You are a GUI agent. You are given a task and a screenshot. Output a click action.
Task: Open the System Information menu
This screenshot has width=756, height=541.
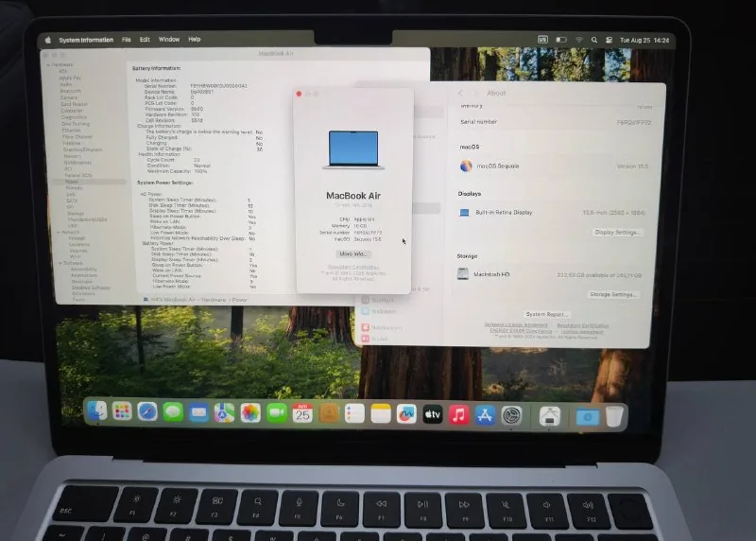point(86,40)
